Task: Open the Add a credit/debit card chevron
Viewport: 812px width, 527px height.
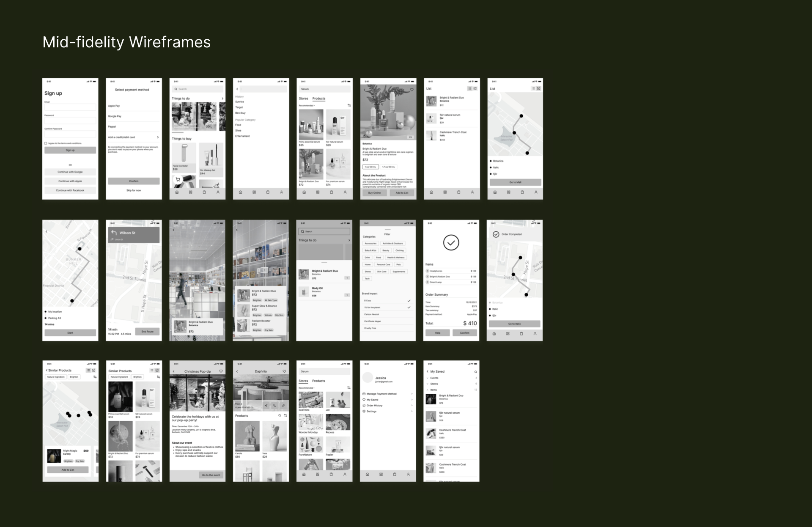Action: (158, 137)
